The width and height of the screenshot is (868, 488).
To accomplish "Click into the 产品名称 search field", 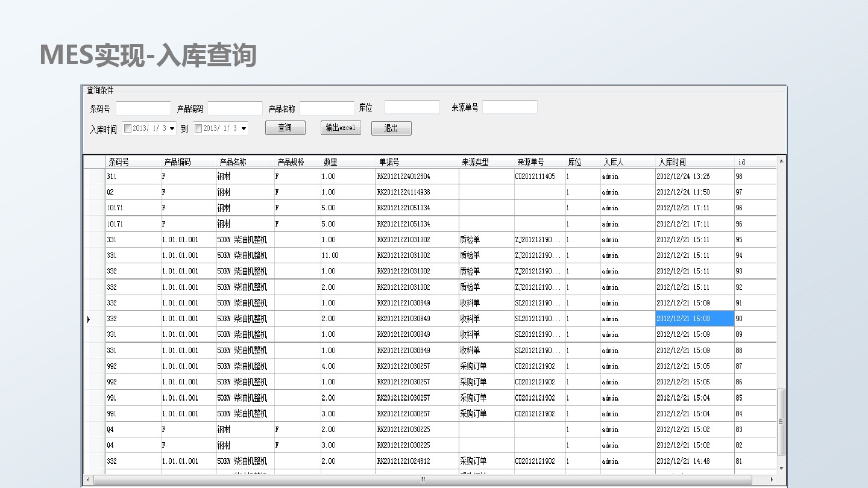I will [x=327, y=108].
